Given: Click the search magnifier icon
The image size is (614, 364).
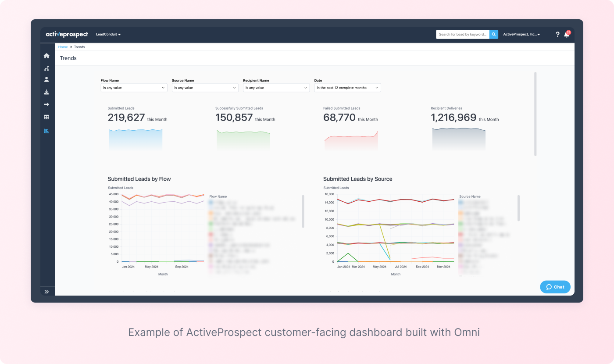Looking at the screenshot, I should pyautogui.click(x=494, y=34).
